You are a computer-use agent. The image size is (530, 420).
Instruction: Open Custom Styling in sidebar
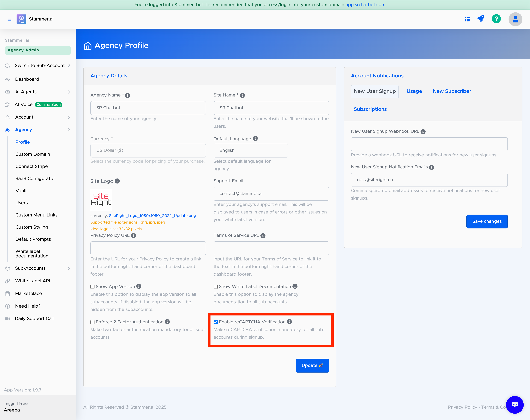point(32,227)
